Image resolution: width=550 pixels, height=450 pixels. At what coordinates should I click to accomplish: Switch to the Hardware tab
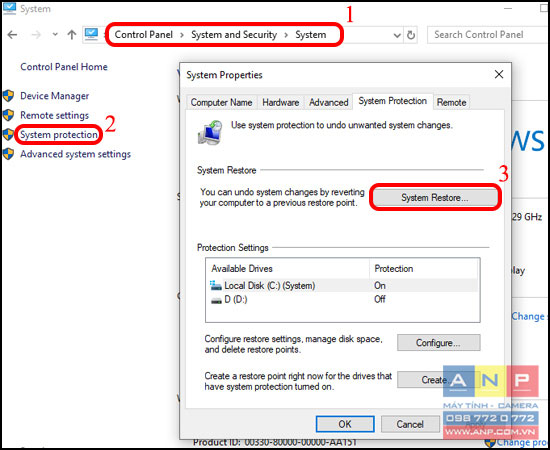(281, 102)
